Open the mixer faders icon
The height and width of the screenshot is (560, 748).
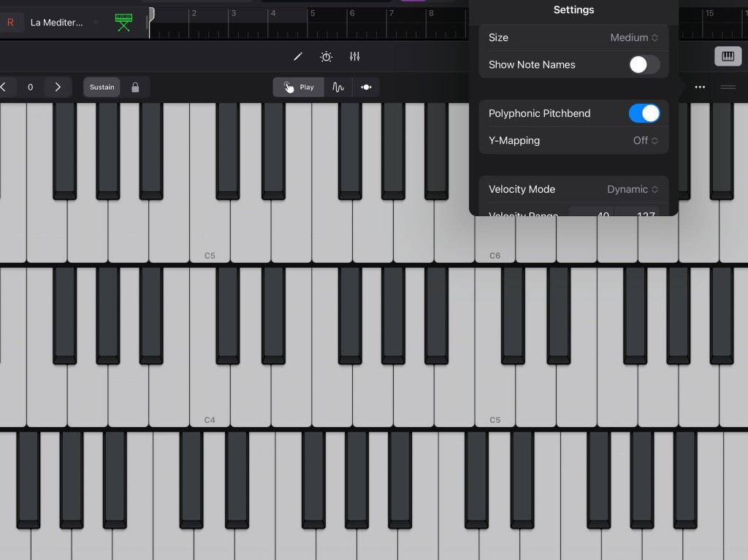pyautogui.click(x=354, y=57)
